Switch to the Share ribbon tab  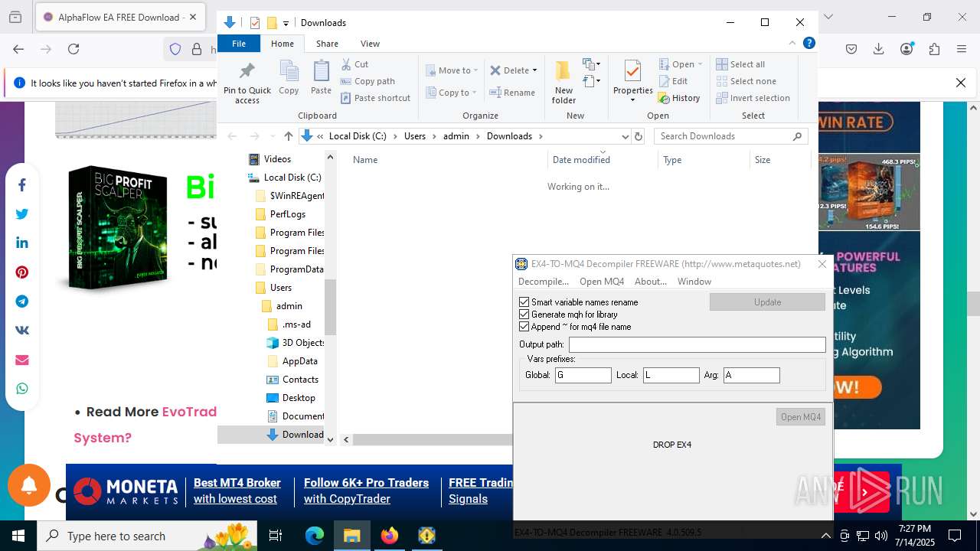pyautogui.click(x=327, y=44)
